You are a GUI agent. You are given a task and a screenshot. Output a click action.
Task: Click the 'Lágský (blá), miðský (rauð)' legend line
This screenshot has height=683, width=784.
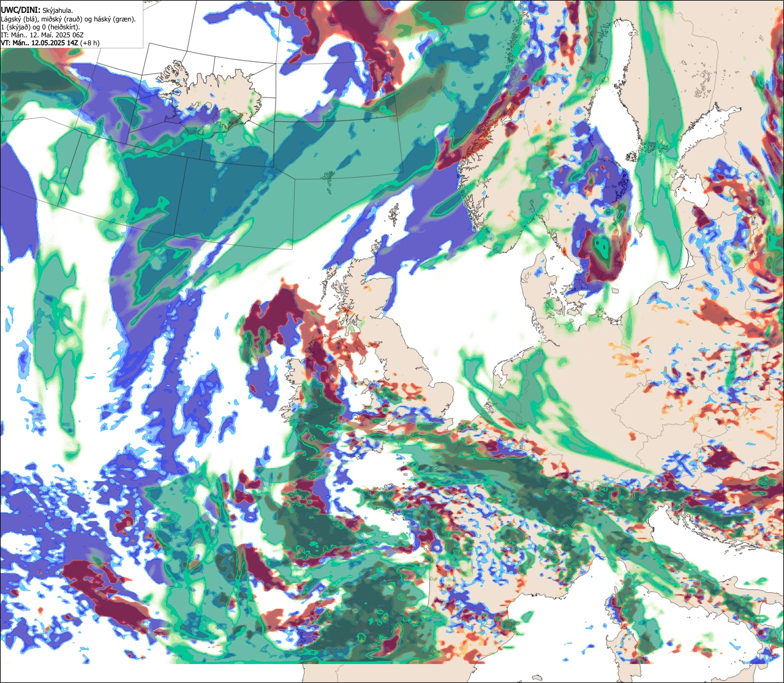[x=69, y=18]
